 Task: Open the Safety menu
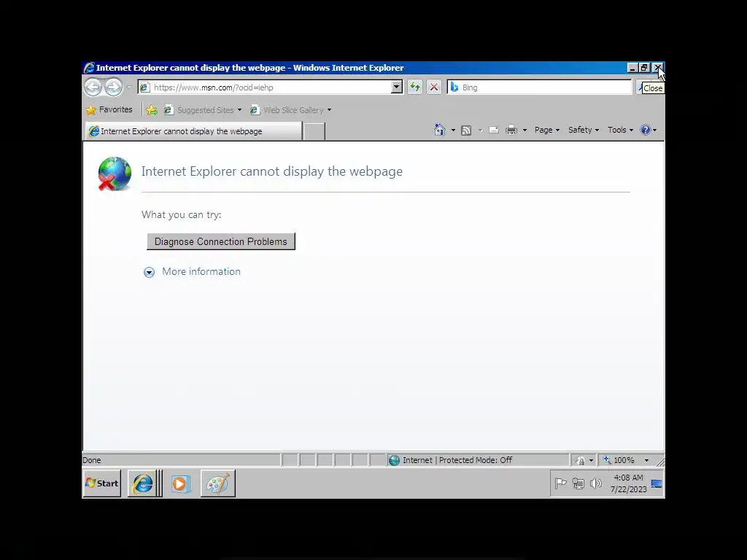583,130
